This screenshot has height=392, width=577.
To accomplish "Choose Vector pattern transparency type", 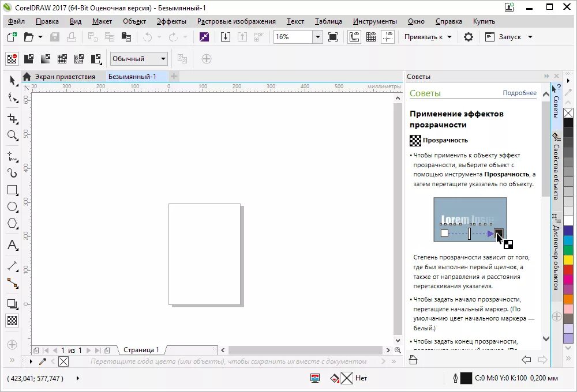I will click(x=62, y=59).
